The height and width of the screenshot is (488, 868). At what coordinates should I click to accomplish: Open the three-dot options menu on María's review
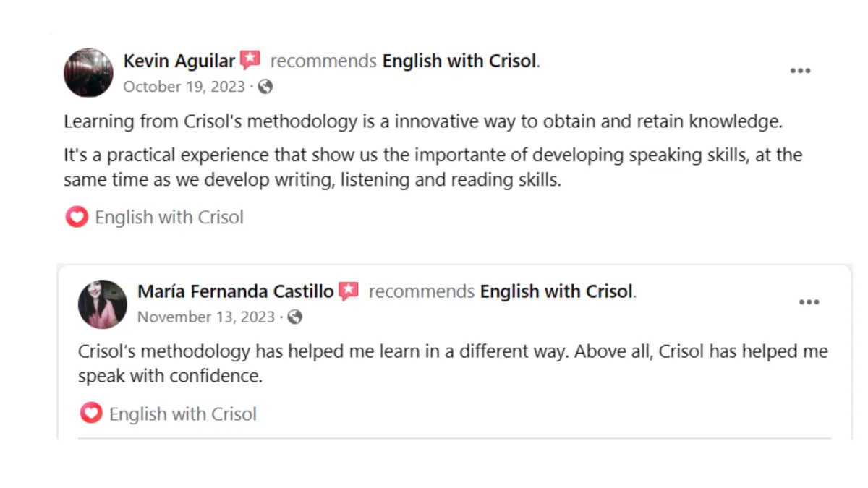tap(809, 302)
